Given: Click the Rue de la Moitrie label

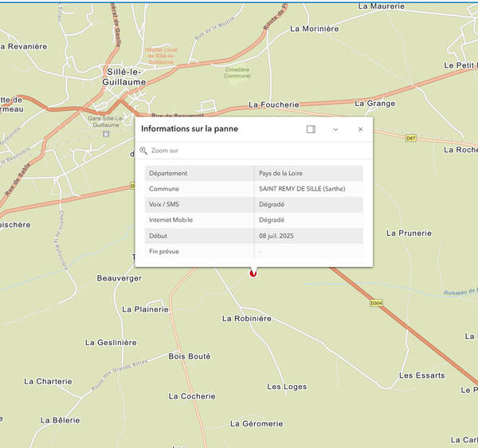Looking at the screenshot, I should 215,28.
